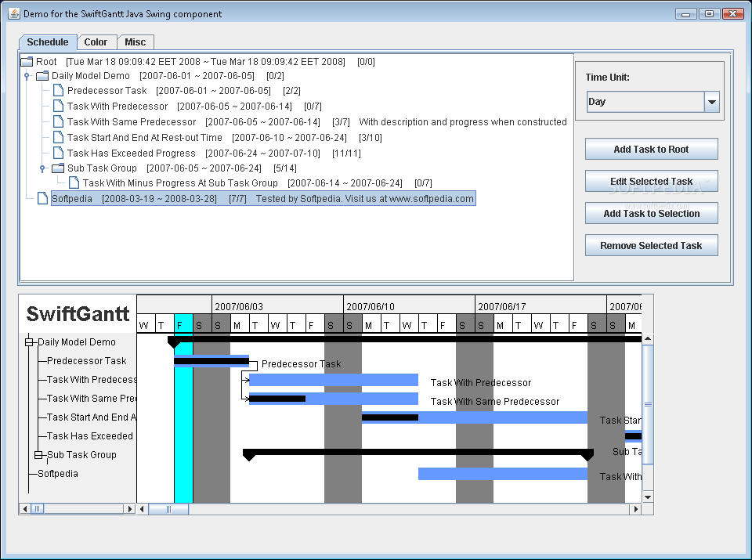This screenshot has width=752, height=560.
Task: Click the highlighted cyan Friday column header
Action: click(x=183, y=323)
